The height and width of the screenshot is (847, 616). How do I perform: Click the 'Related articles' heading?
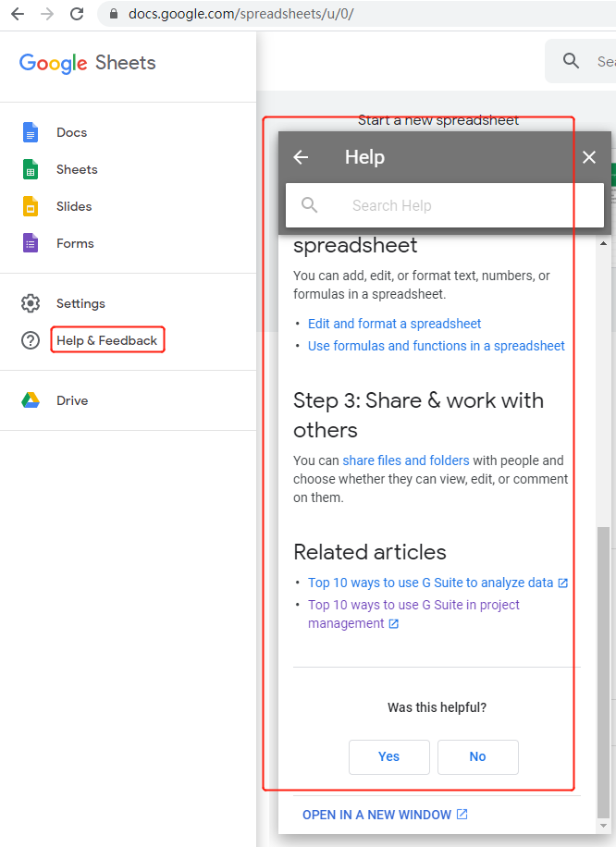click(x=370, y=552)
